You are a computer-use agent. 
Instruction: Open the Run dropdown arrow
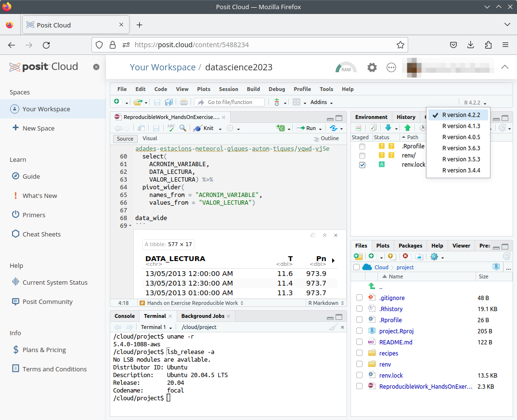coord(320,129)
